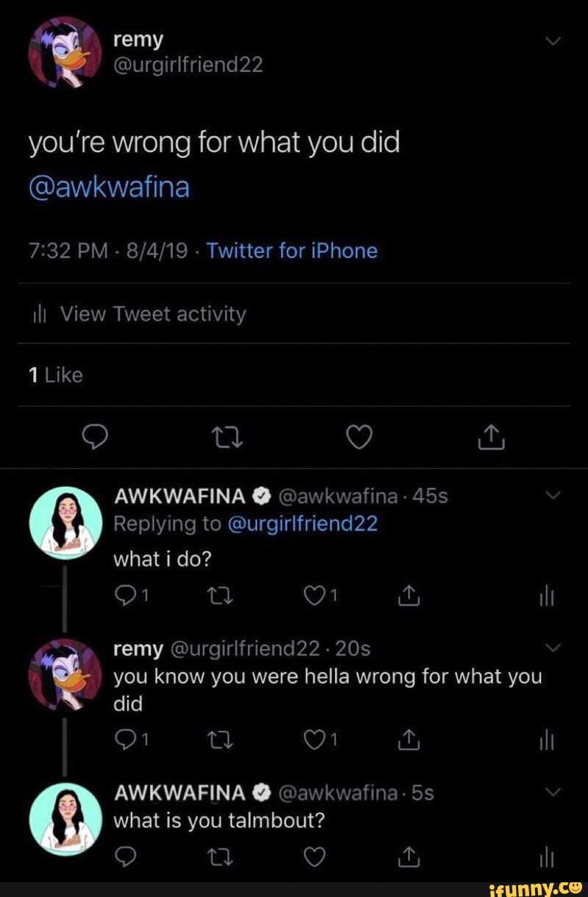The image size is (588, 897).
Task: Open the @awkwafina mention link
Action: coord(108,189)
